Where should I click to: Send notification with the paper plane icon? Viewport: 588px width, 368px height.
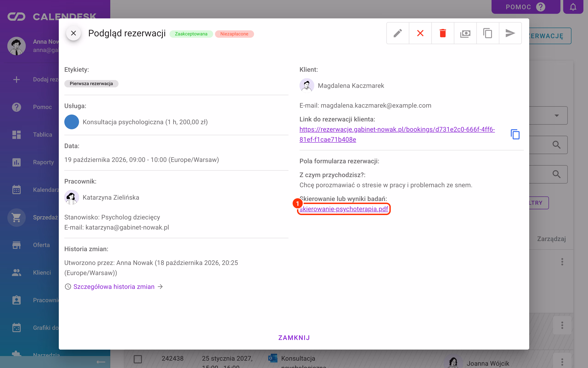[510, 33]
